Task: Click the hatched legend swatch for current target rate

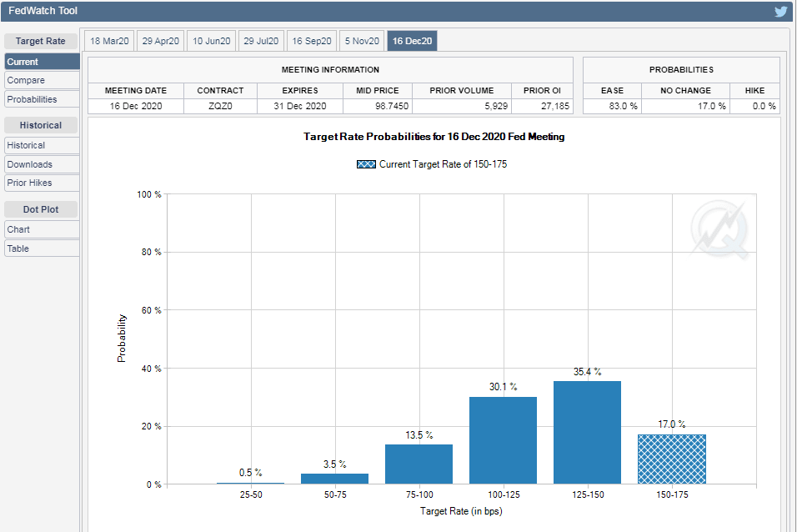Action: point(365,164)
